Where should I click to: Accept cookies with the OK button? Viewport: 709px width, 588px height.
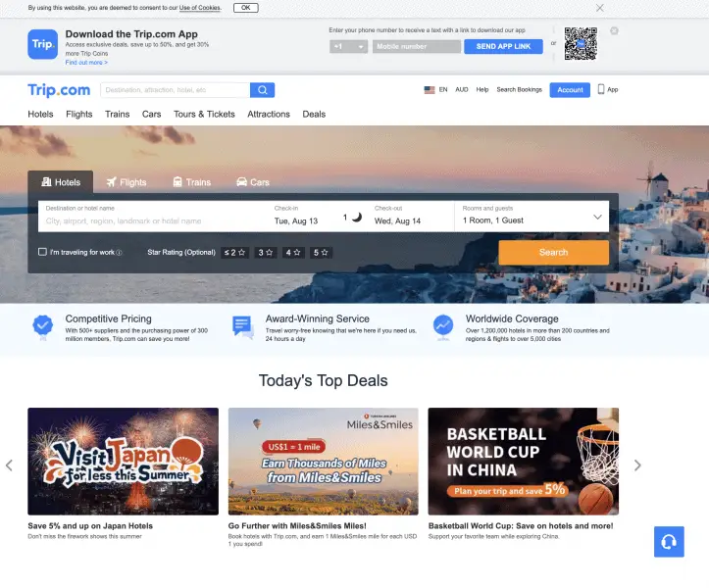[245, 8]
